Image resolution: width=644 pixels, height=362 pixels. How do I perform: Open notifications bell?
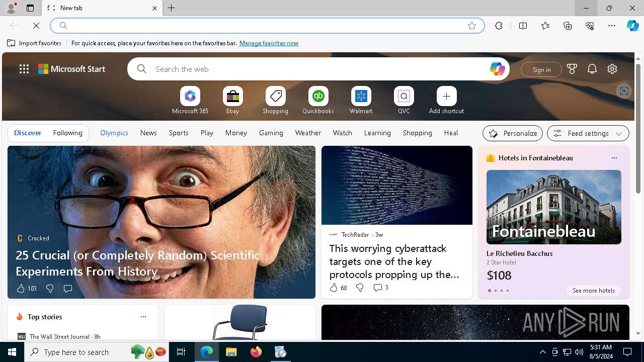[592, 69]
